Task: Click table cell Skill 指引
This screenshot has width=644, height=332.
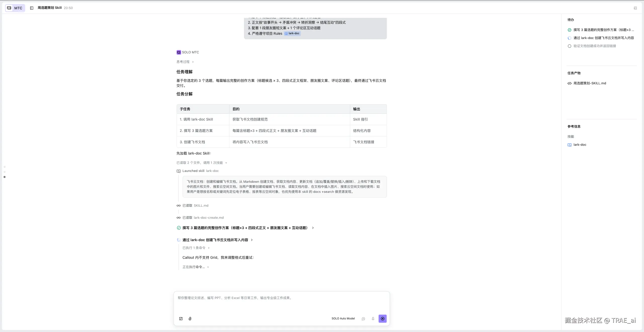Action: (x=368, y=119)
